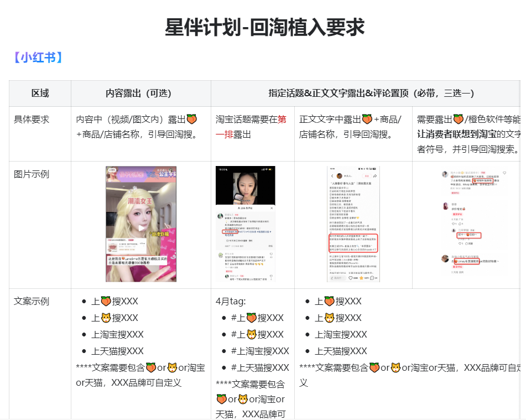The width and height of the screenshot is (526, 420).
Task: Click the play button on the blonde girl video
Action: pyautogui.click(x=141, y=227)
